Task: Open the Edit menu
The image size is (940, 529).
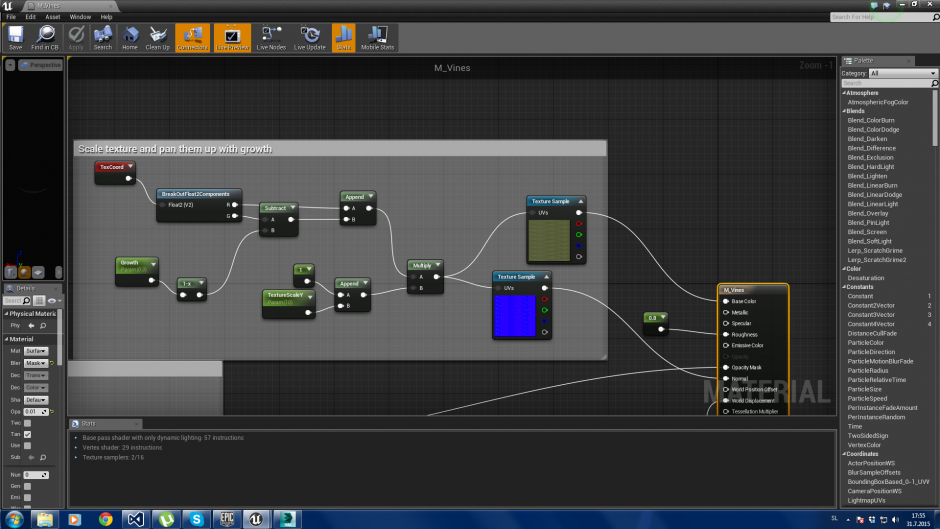Action: [31, 17]
